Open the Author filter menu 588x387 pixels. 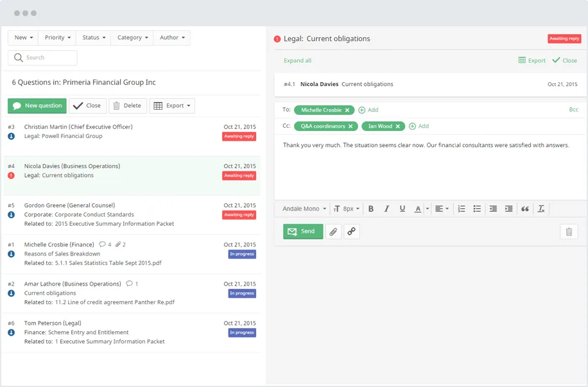[x=171, y=37]
